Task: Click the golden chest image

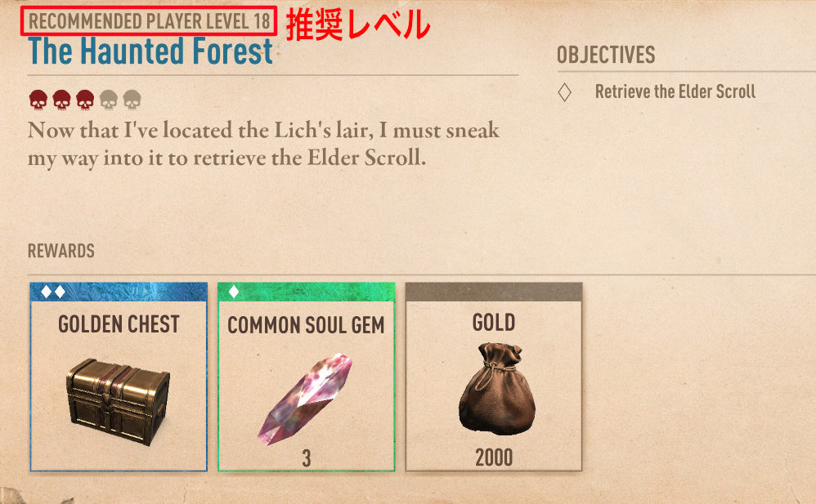Action: pos(118,401)
